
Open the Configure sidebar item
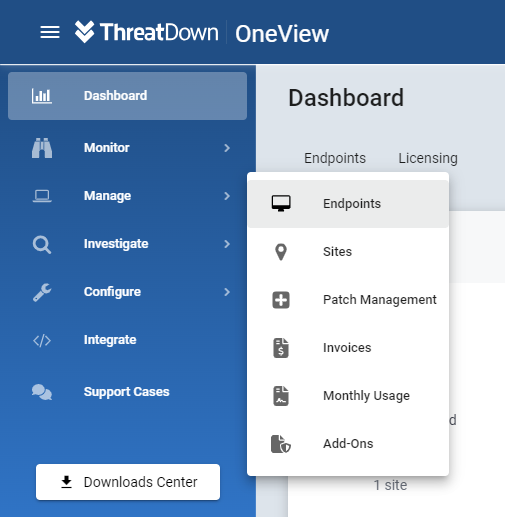click(x=127, y=292)
